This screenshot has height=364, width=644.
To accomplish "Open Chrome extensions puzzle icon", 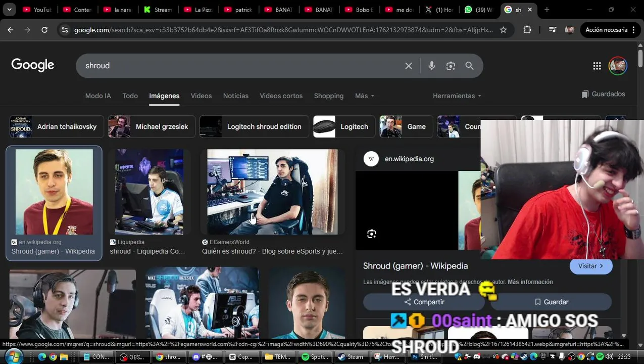I will (x=527, y=30).
